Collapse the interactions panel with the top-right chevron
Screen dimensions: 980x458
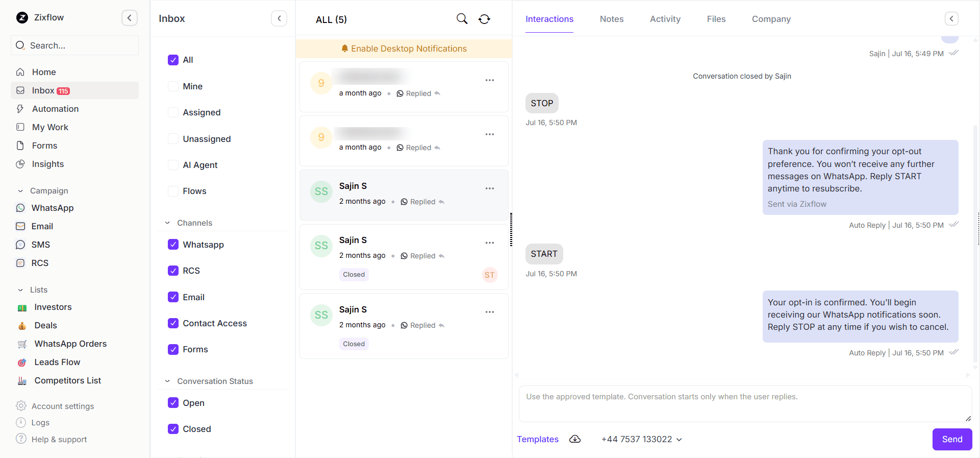[951, 18]
